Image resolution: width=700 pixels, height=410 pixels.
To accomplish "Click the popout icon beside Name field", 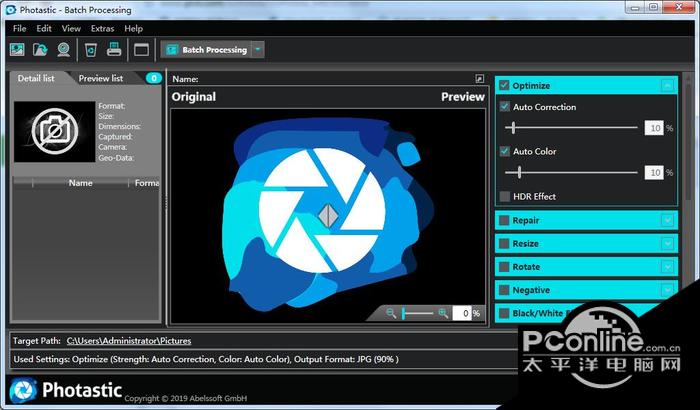I will point(479,79).
